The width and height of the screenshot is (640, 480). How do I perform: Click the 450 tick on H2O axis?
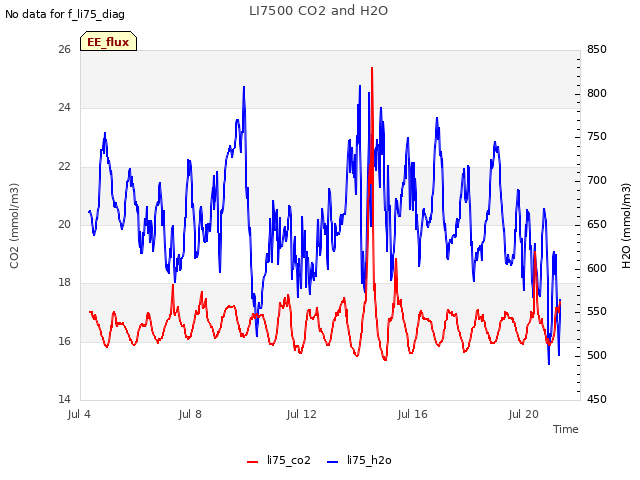click(x=597, y=399)
